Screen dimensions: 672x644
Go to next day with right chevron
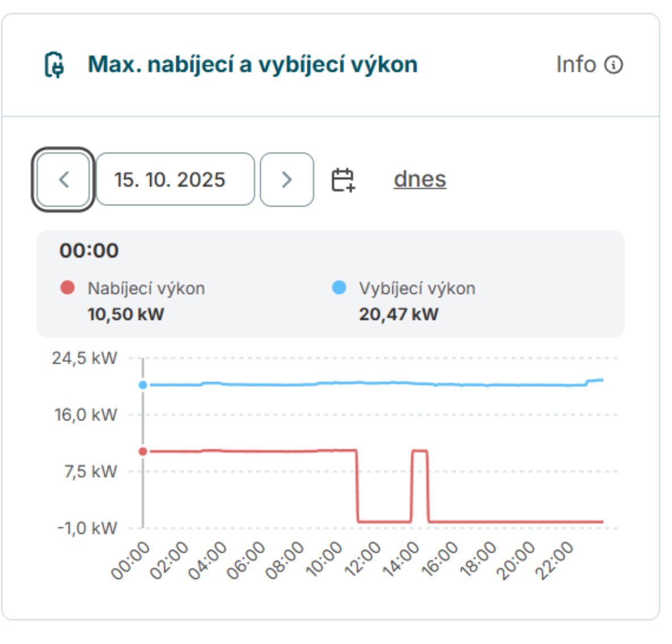click(286, 179)
